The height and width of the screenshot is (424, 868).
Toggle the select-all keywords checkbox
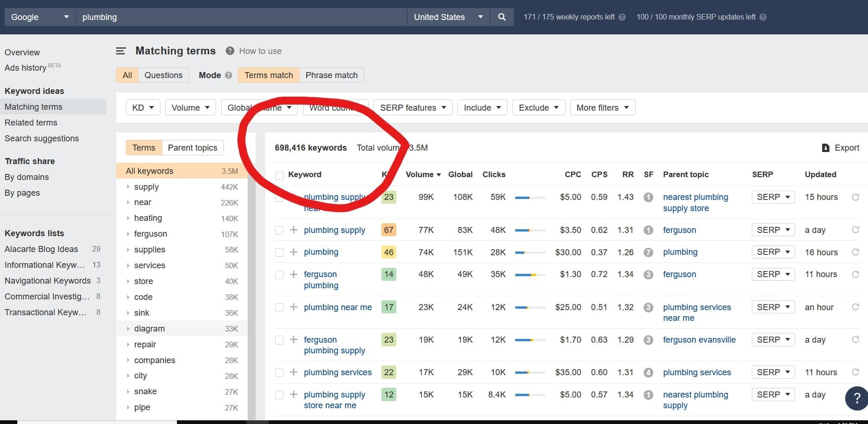tap(279, 175)
